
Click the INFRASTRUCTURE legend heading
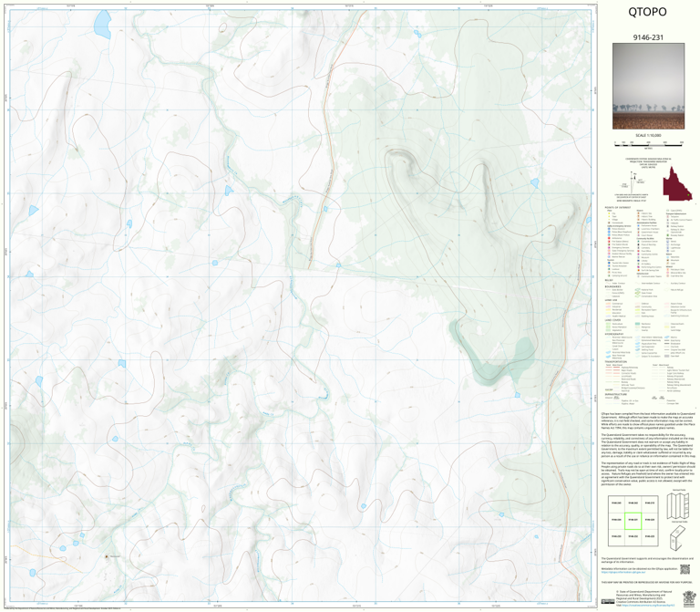coord(615,394)
